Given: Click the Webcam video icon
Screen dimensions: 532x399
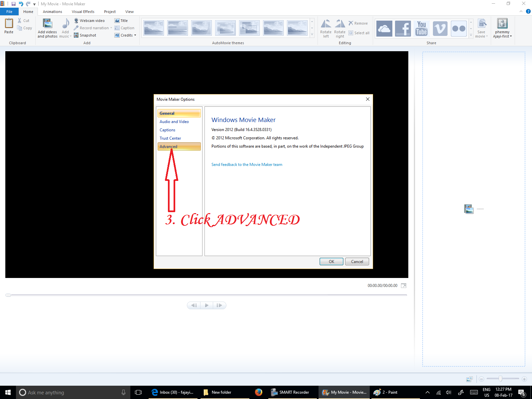Looking at the screenshot, I should tap(76, 21).
